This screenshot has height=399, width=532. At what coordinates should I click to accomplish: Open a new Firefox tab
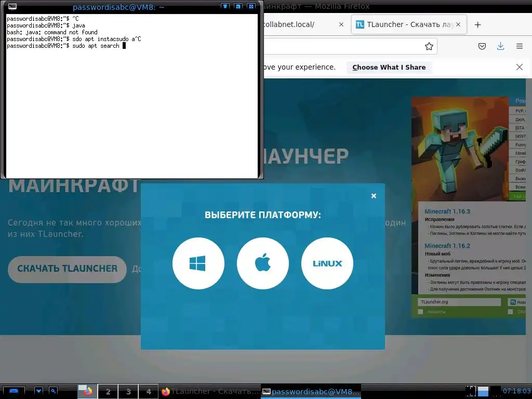pos(477,24)
